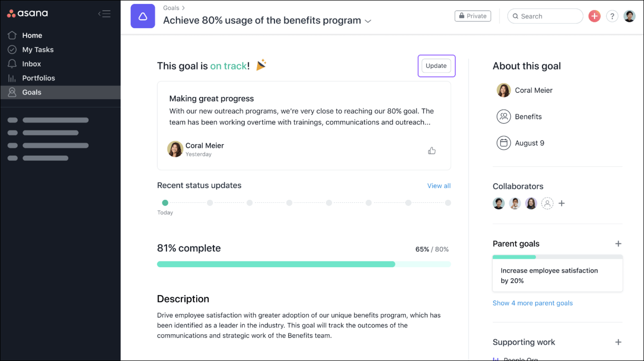This screenshot has width=644, height=361.
Task: Open the help question mark icon
Action: click(612, 16)
